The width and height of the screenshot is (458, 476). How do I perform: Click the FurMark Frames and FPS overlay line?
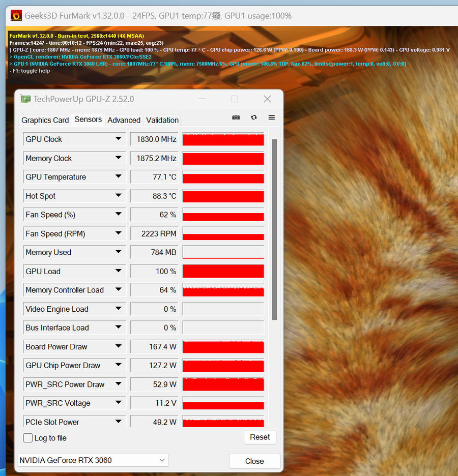(86, 43)
